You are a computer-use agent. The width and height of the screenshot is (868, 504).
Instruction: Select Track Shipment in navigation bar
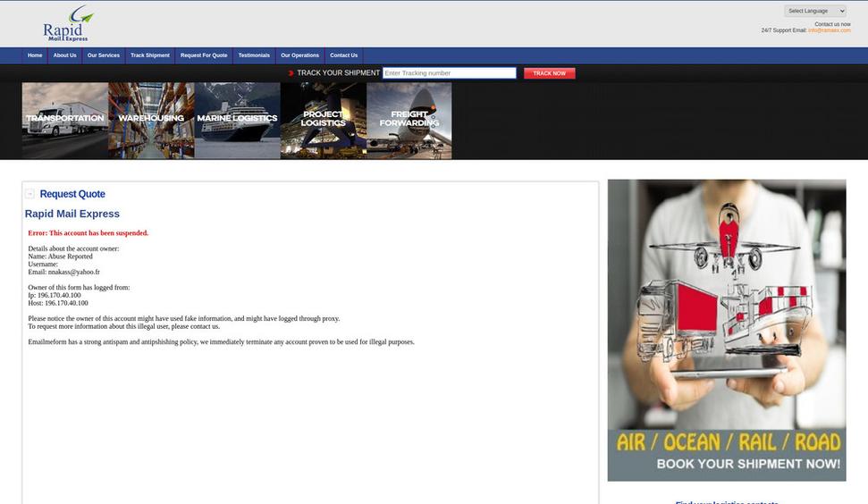150,55
